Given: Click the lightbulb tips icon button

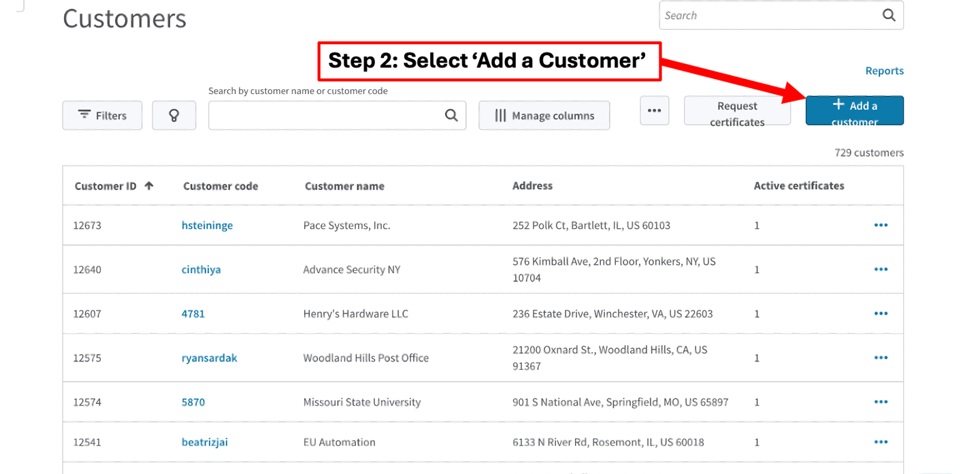Looking at the screenshot, I should (174, 115).
